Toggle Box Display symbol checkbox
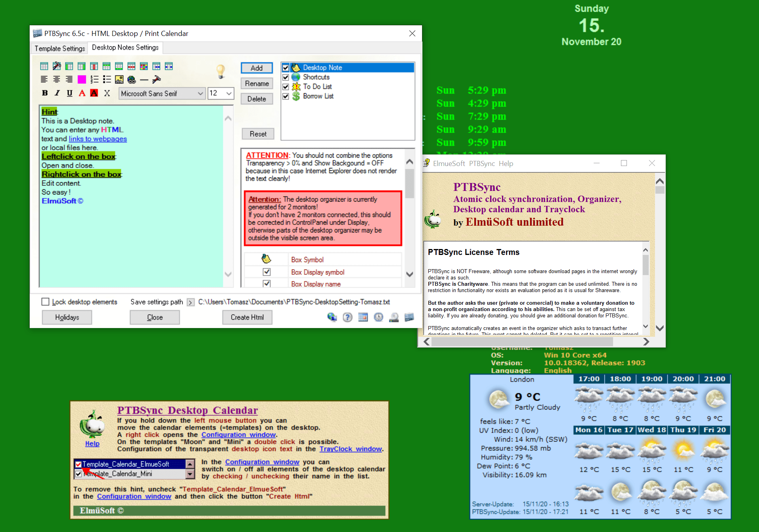759x532 pixels. coord(267,272)
